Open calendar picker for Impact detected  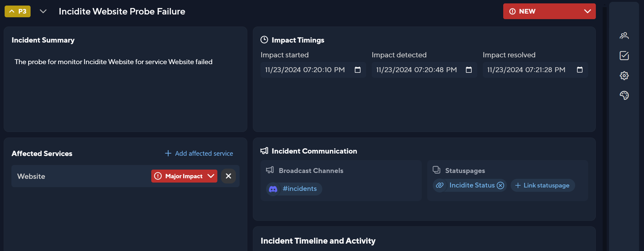tap(469, 70)
